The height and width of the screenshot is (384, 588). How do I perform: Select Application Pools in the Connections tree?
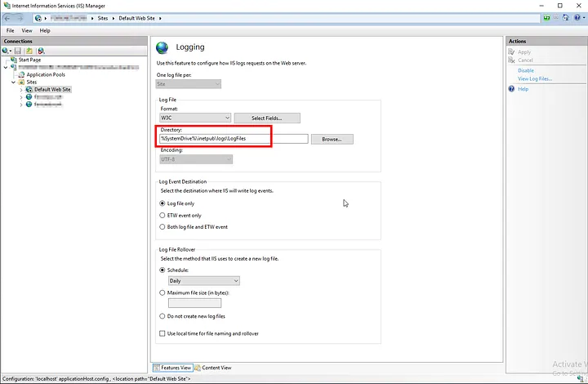pos(45,74)
